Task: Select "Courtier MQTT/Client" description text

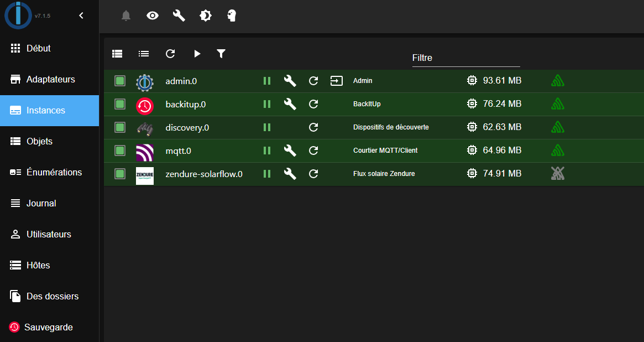Action: click(x=385, y=151)
